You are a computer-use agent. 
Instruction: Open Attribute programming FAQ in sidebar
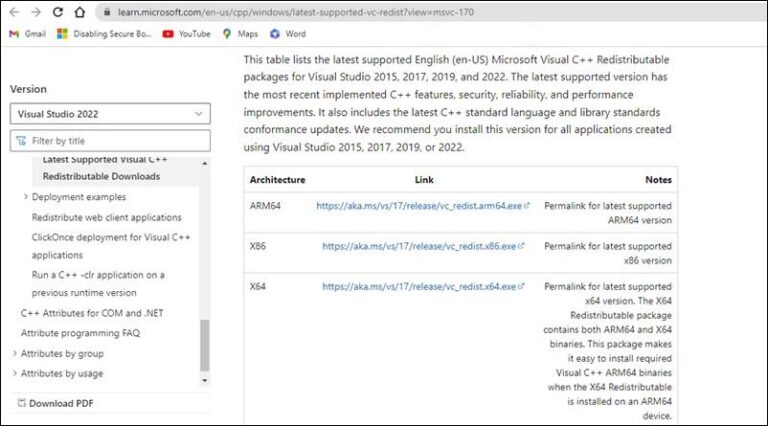(80, 333)
